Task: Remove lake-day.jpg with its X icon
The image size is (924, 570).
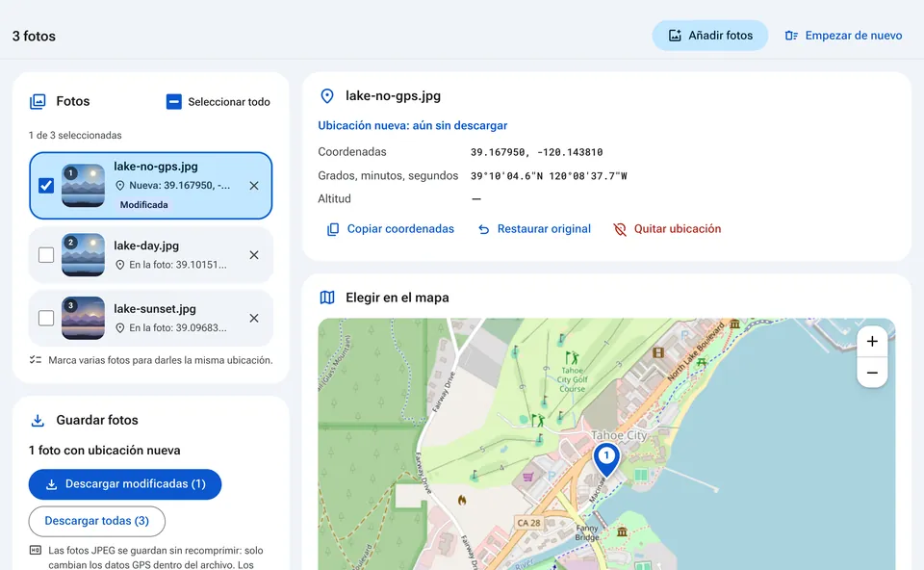Action: [x=254, y=254]
